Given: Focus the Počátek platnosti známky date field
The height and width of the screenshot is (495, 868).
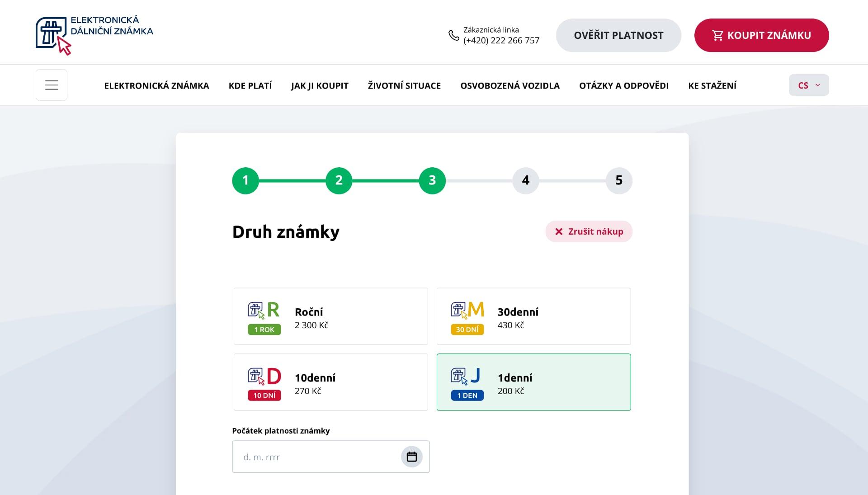Looking at the screenshot, I should tap(331, 457).
